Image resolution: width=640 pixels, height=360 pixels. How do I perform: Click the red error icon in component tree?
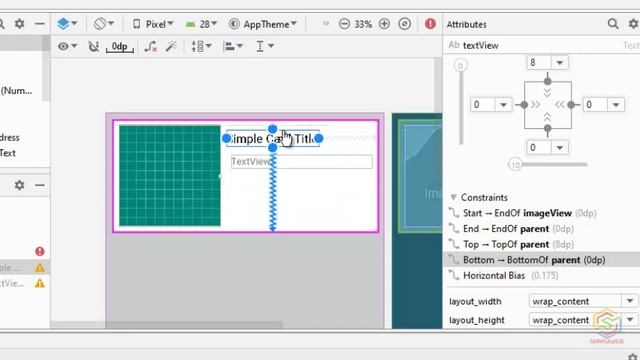[x=40, y=251]
